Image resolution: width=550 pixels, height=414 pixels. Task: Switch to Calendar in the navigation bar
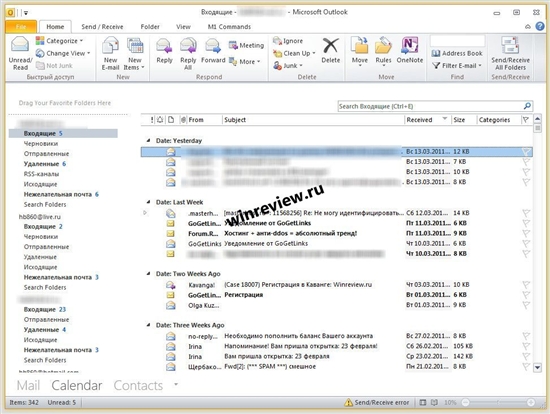tap(77, 385)
